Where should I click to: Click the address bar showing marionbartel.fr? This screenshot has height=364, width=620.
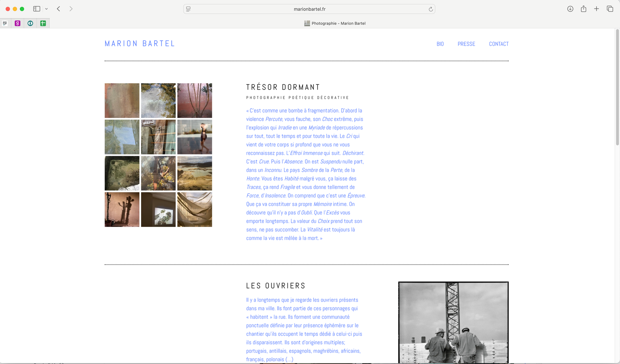click(309, 9)
